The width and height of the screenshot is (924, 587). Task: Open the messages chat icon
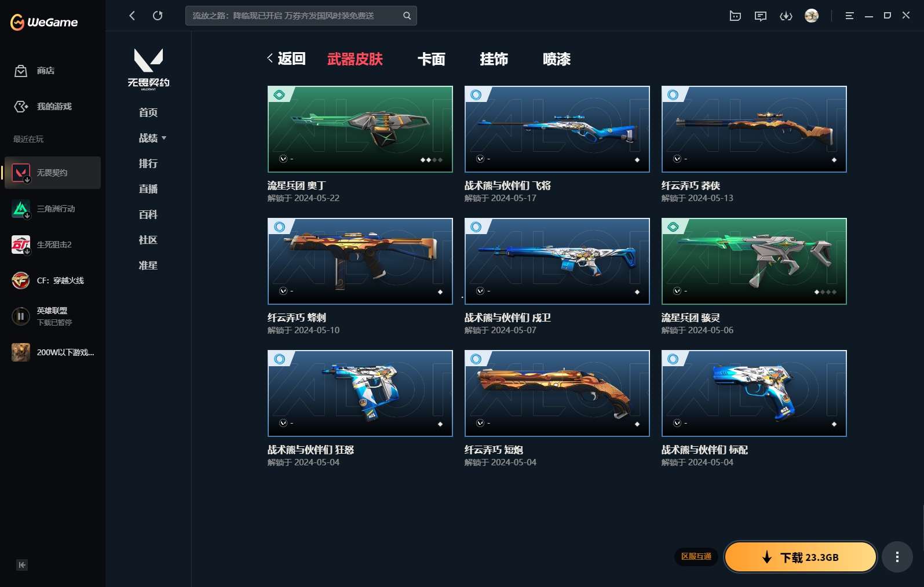(x=761, y=16)
